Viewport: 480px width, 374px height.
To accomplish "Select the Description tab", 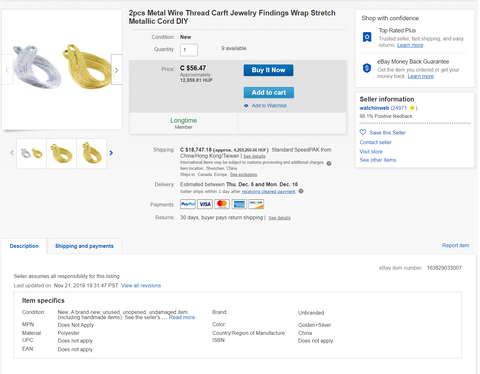I will click(x=24, y=246).
